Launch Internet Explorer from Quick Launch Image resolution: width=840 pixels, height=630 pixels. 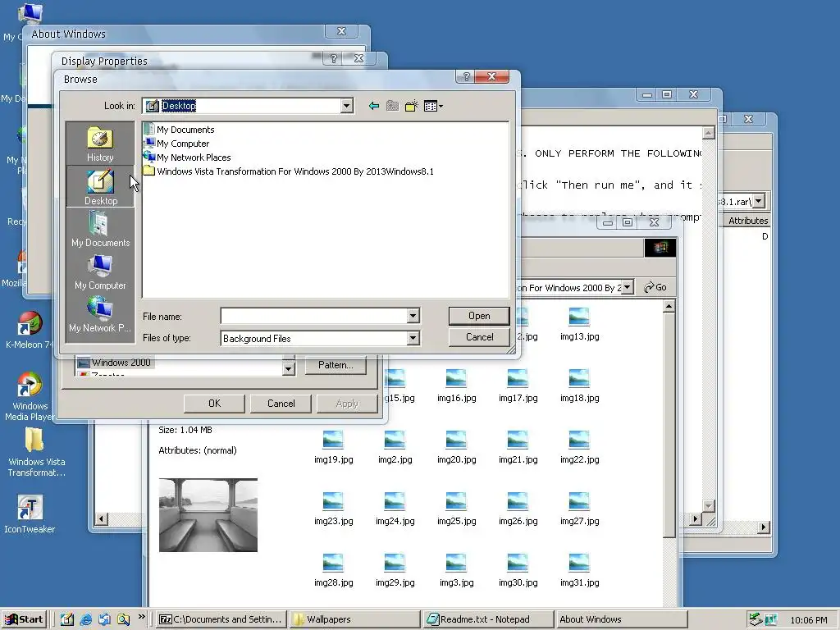(x=85, y=619)
